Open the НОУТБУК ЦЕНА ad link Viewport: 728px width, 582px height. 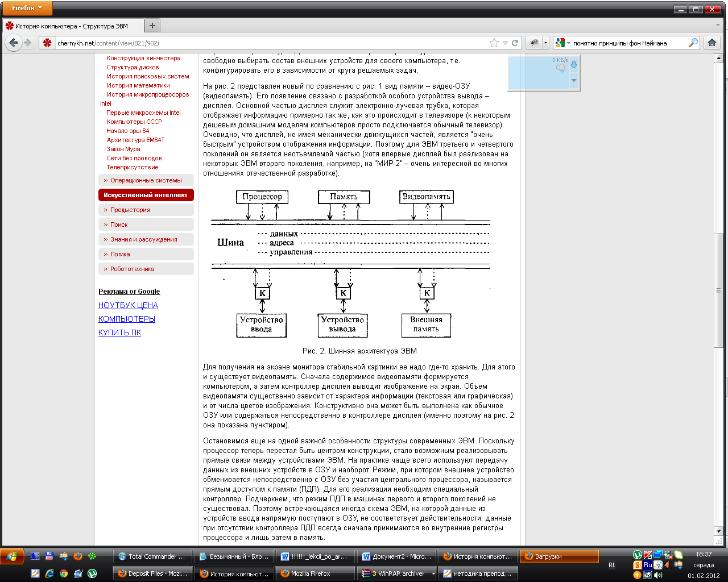[x=128, y=305]
